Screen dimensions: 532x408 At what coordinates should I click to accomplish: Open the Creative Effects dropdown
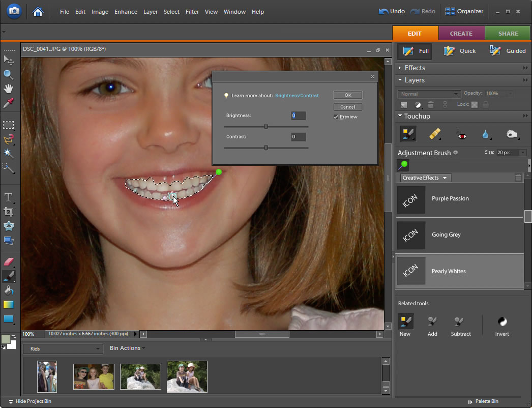click(x=426, y=178)
